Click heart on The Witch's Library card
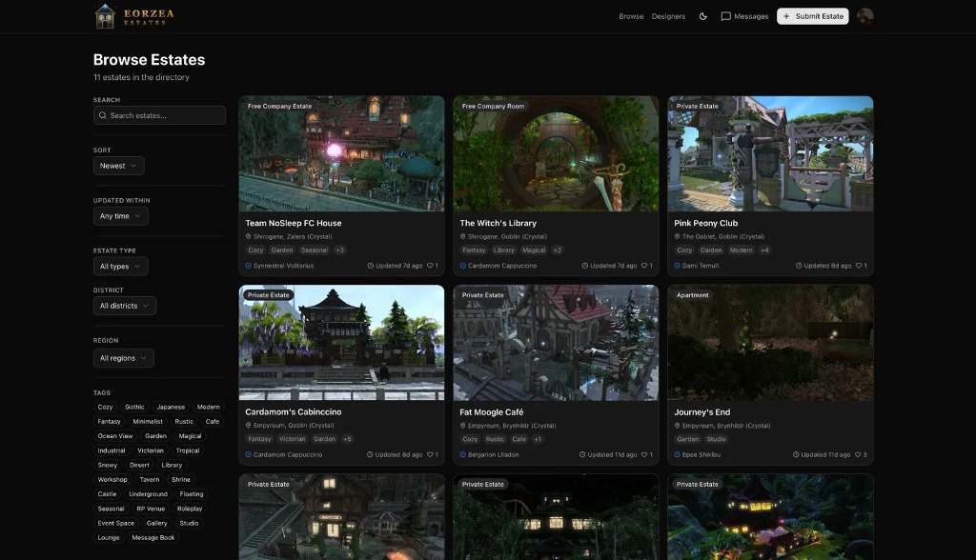 pyautogui.click(x=644, y=266)
